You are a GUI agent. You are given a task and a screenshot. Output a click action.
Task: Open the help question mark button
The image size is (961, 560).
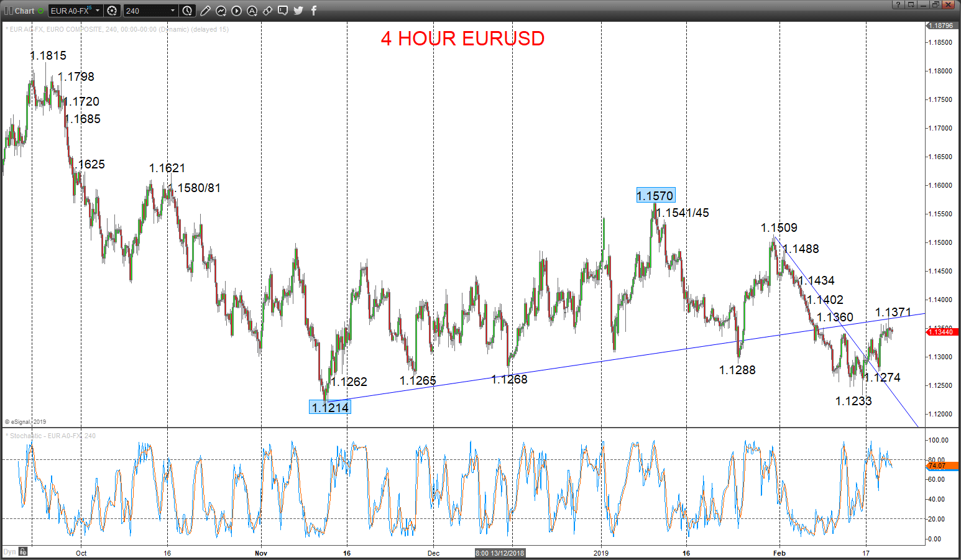point(898,4)
